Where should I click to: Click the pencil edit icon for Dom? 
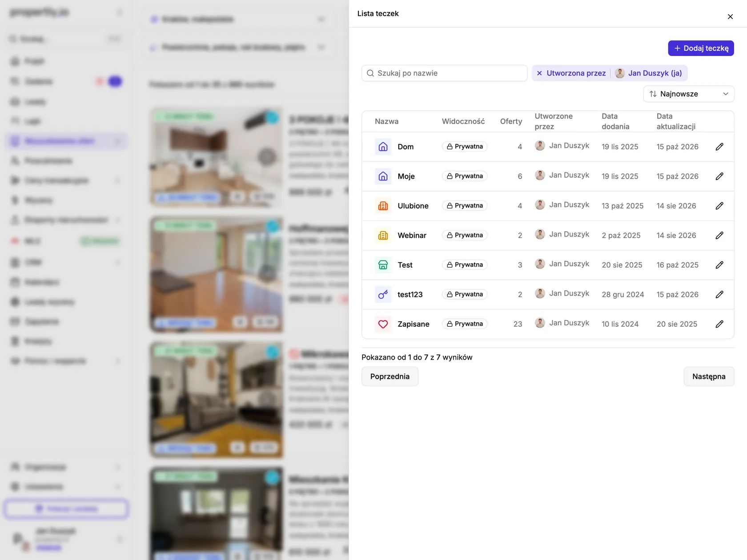(719, 147)
